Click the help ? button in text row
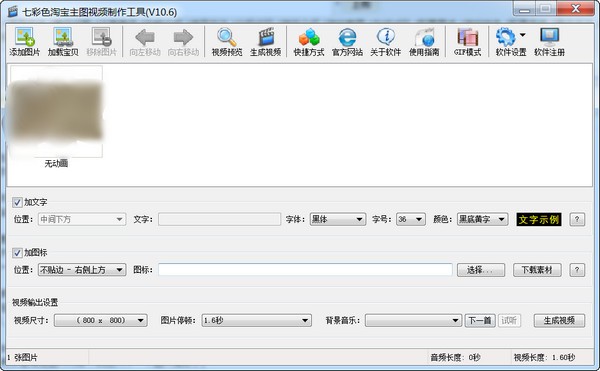600x371 pixels. point(577,219)
